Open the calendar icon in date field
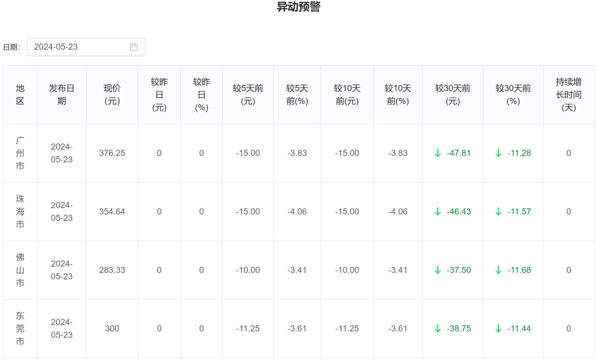The width and height of the screenshot is (597, 364). click(x=134, y=47)
